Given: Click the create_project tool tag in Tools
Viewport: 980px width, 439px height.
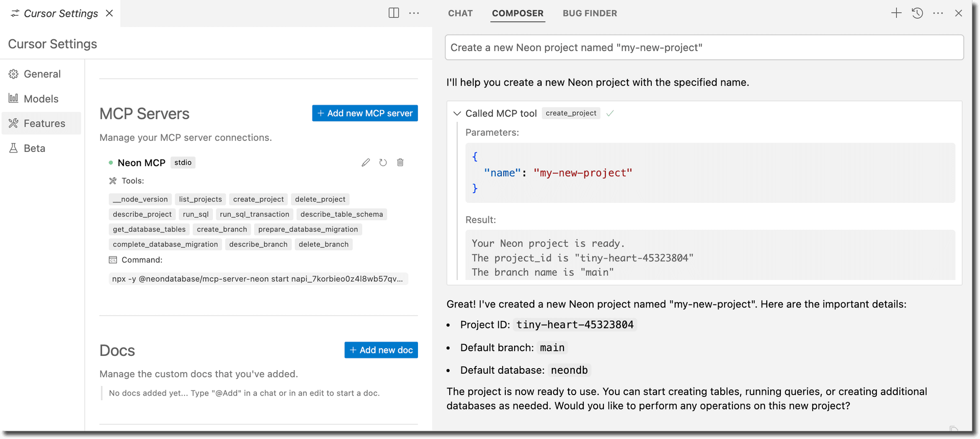Looking at the screenshot, I should pos(258,199).
